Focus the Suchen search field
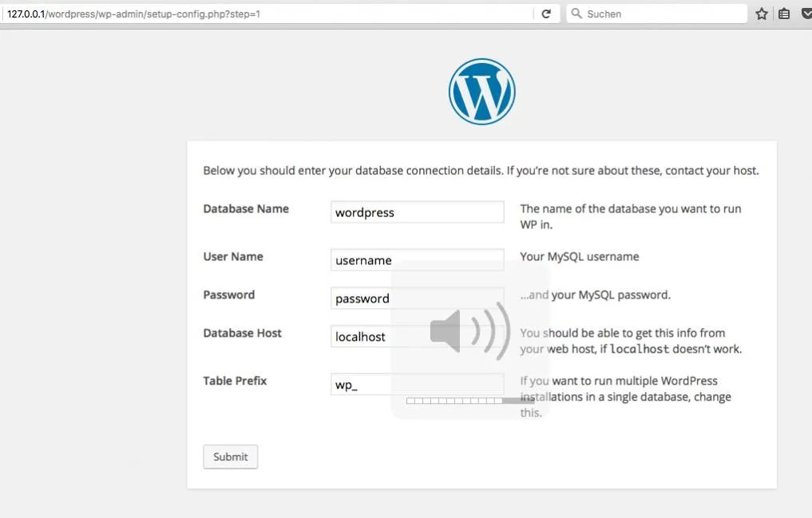Viewport: 812px width, 518px height. click(656, 14)
